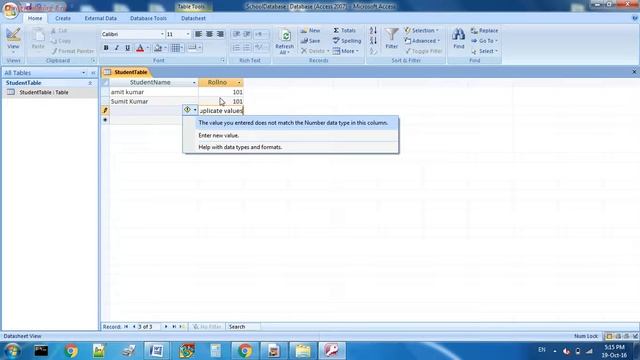Align text left

coord(198,34)
